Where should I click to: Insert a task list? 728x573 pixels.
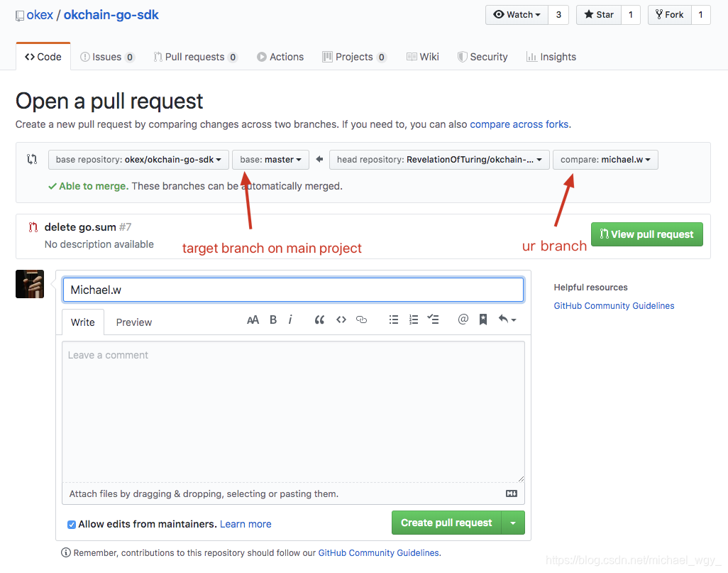click(433, 320)
